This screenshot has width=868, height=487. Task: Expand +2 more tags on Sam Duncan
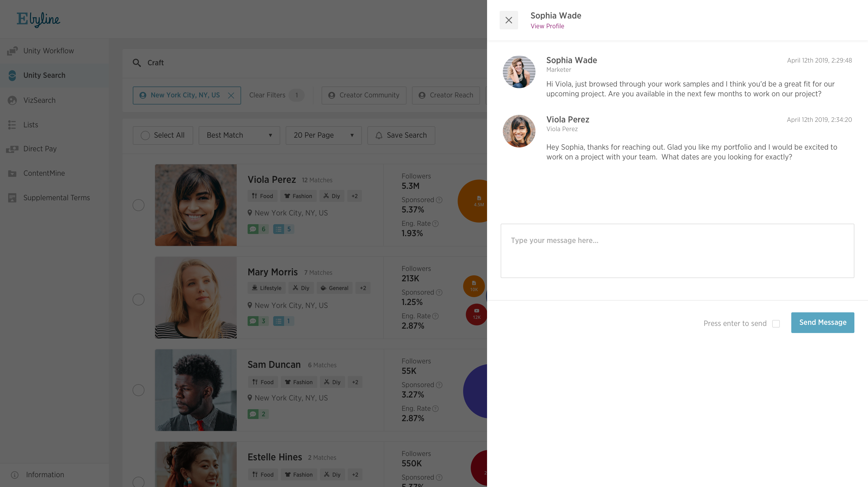click(355, 382)
